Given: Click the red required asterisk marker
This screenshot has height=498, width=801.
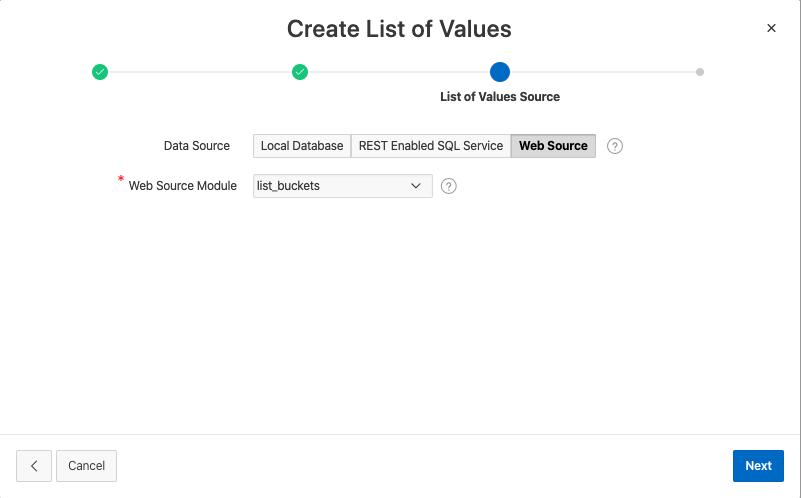Looking at the screenshot, I should [121, 180].
